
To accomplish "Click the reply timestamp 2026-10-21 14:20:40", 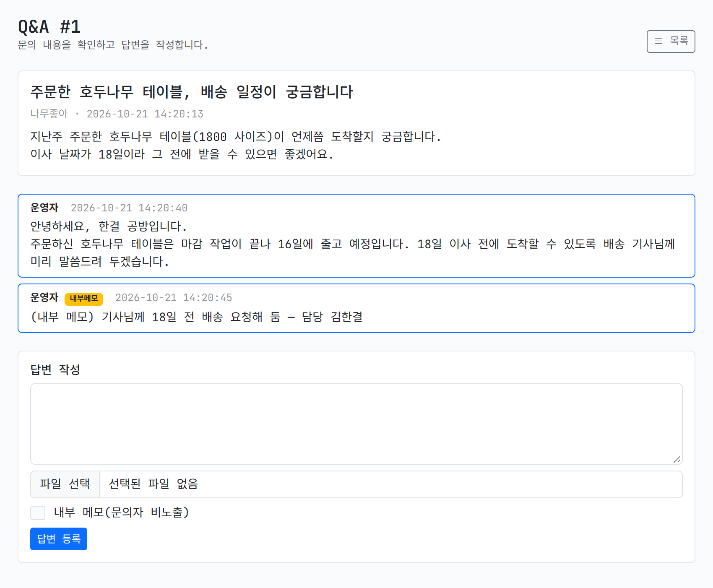I will point(129,208).
